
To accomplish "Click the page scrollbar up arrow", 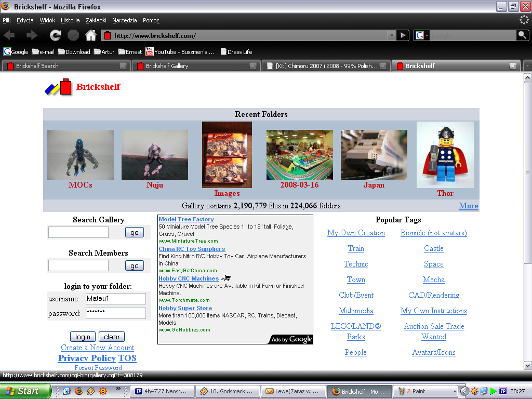I will pos(528,78).
